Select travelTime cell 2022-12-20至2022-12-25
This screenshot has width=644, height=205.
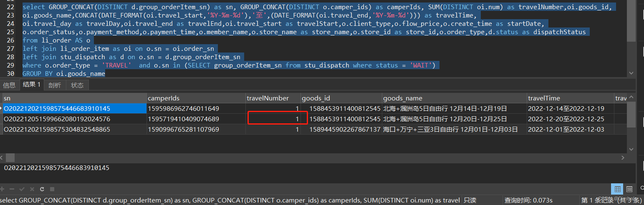[x=570, y=119]
